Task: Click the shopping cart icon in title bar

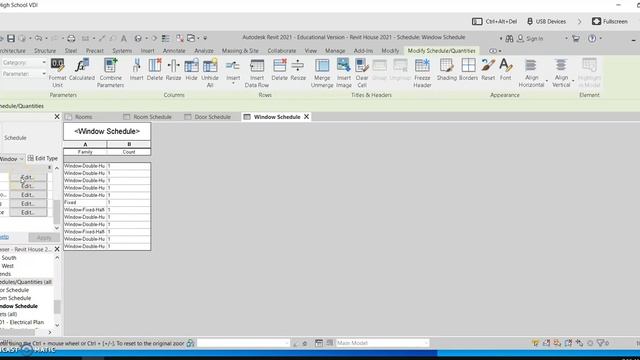Action: [x=576, y=38]
